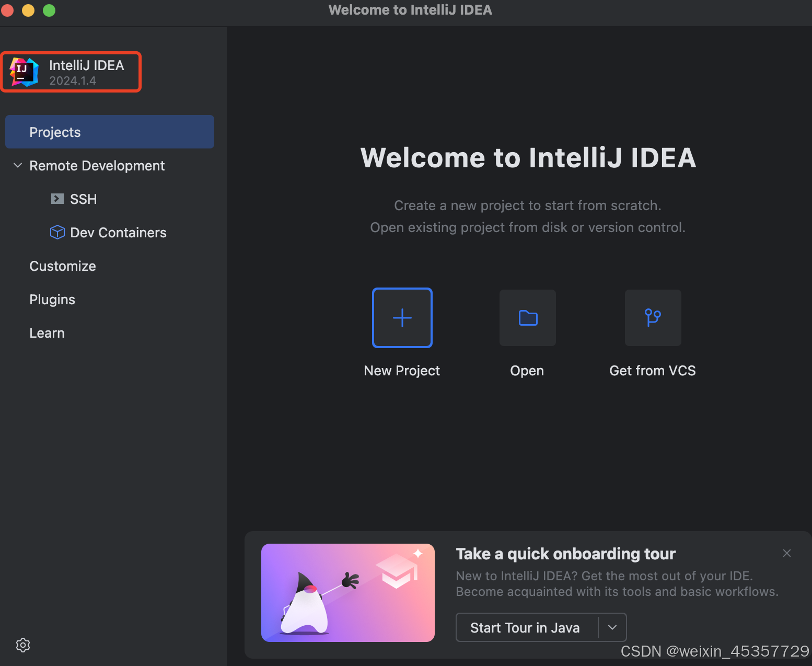The image size is (812, 666).
Task: Click the Open folder icon
Action: tap(527, 318)
